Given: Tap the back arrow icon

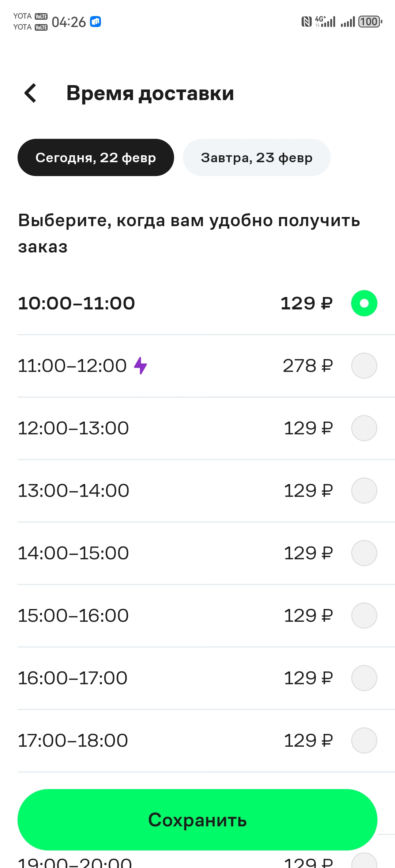Looking at the screenshot, I should (x=30, y=93).
